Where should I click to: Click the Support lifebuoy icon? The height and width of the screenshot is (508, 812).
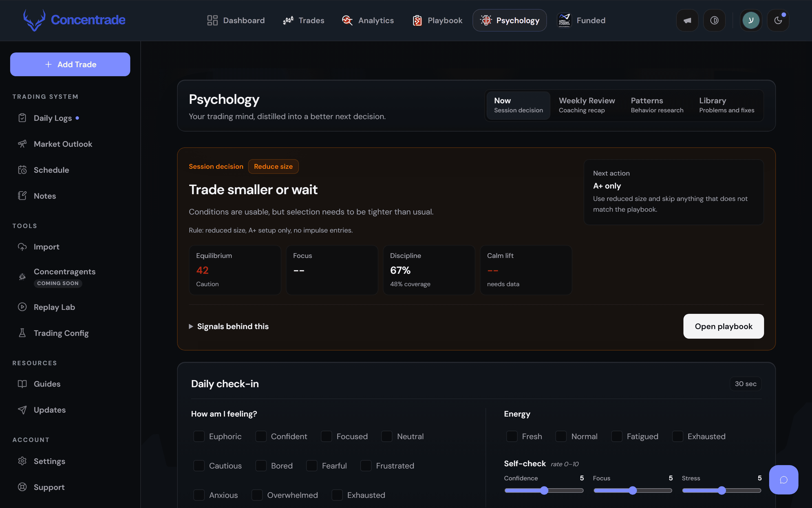(x=22, y=487)
